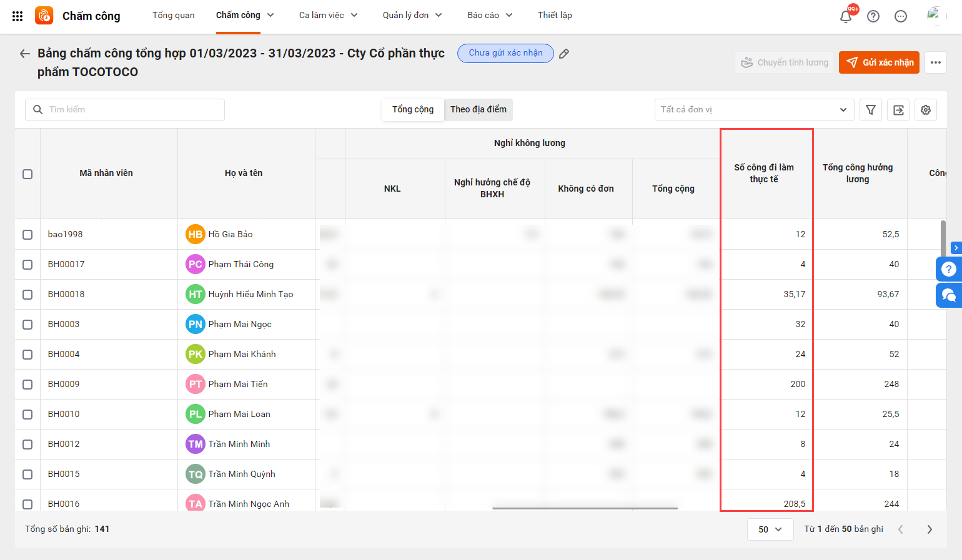This screenshot has width=962, height=560.
Task: Switch to Theo địa điểm tab
Action: point(479,110)
